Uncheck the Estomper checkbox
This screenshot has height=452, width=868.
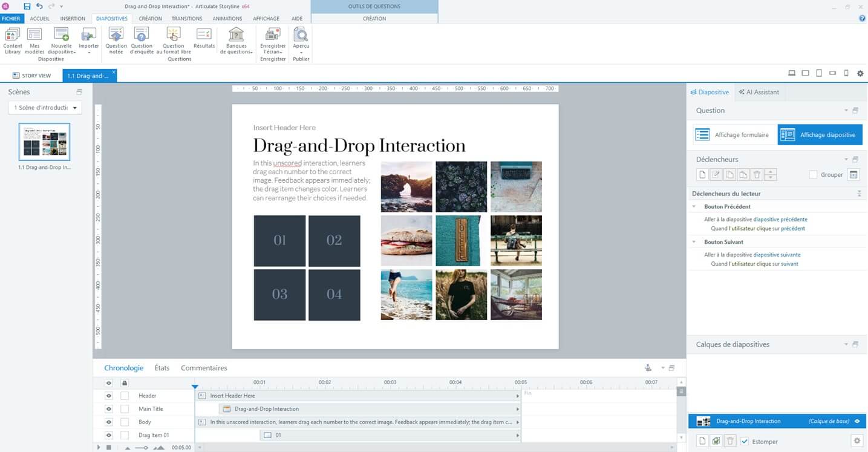pos(745,441)
